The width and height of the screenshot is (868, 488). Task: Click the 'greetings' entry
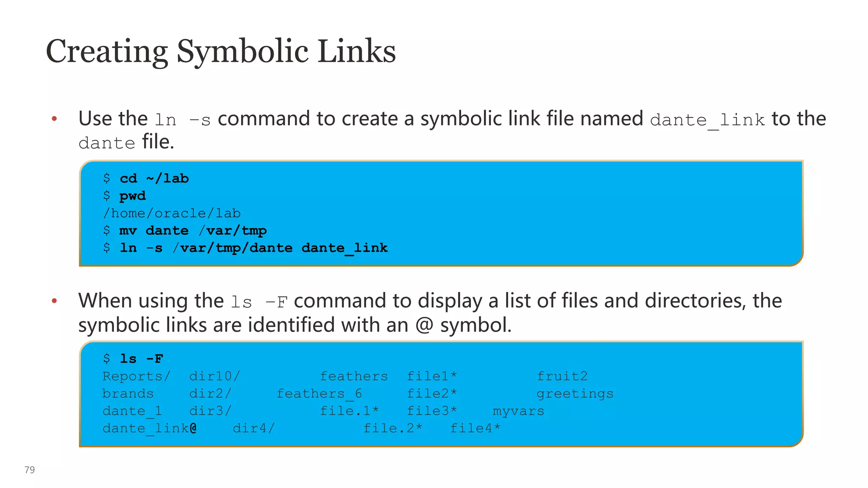pyautogui.click(x=575, y=394)
